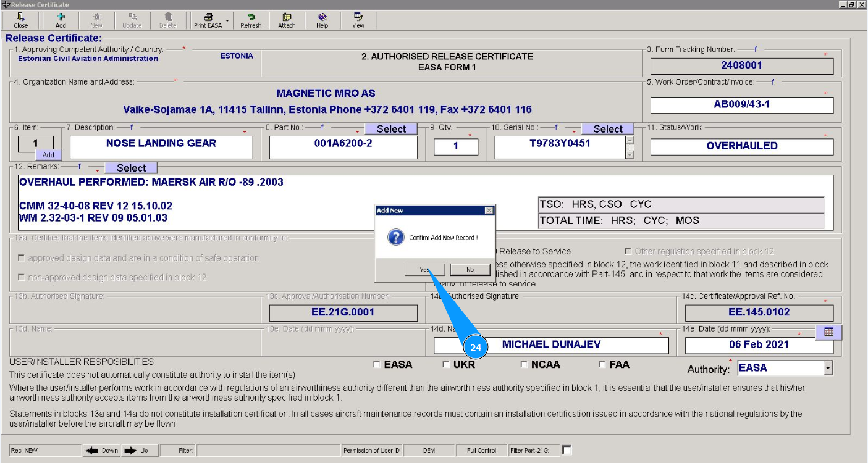Click the Remarks text area
This screenshot has height=463, width=868.
tap(426, 202)
